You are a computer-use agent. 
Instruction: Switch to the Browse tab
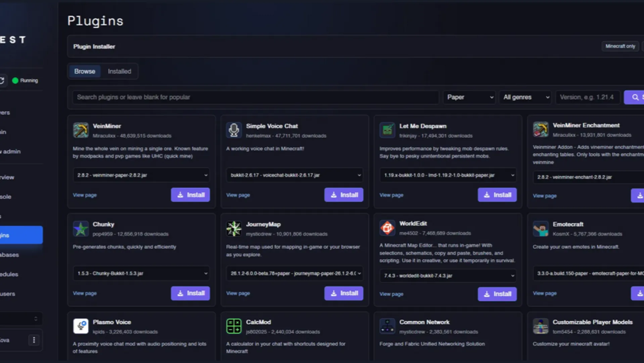[85, 71]
